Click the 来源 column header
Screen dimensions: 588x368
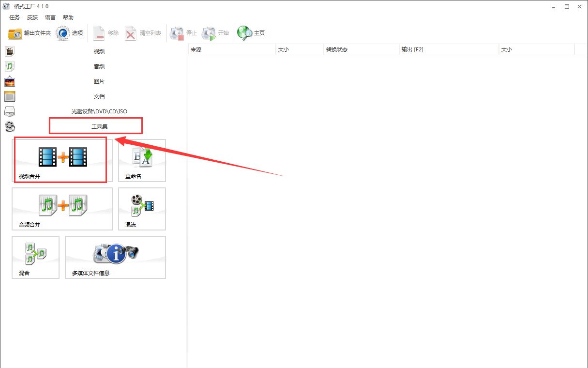tap(232, 49)
